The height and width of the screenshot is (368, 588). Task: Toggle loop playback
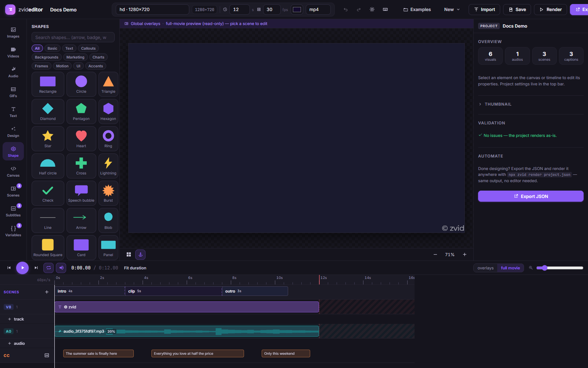coord(49,268)
